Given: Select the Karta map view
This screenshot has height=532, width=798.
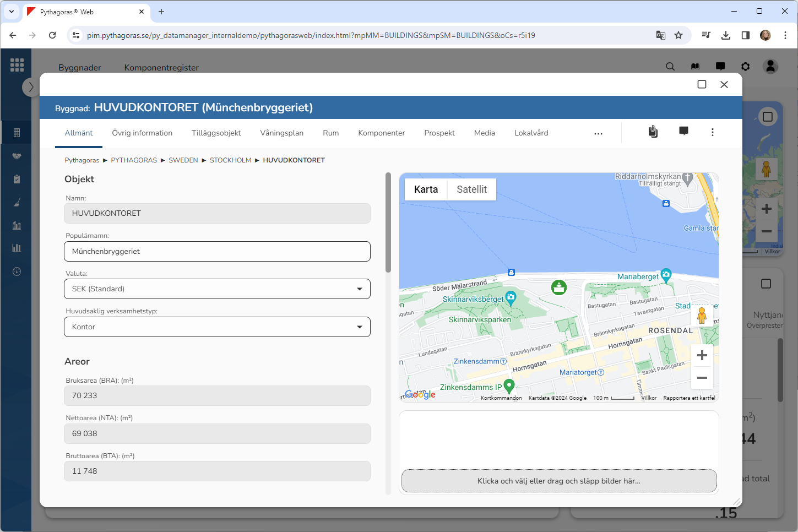Looking at the screenshot, I should coord(426,189).
